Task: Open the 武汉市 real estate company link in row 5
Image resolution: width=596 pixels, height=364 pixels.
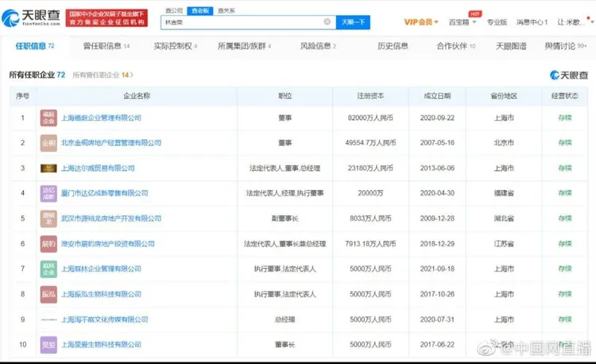Action: [x=111, y=219]
